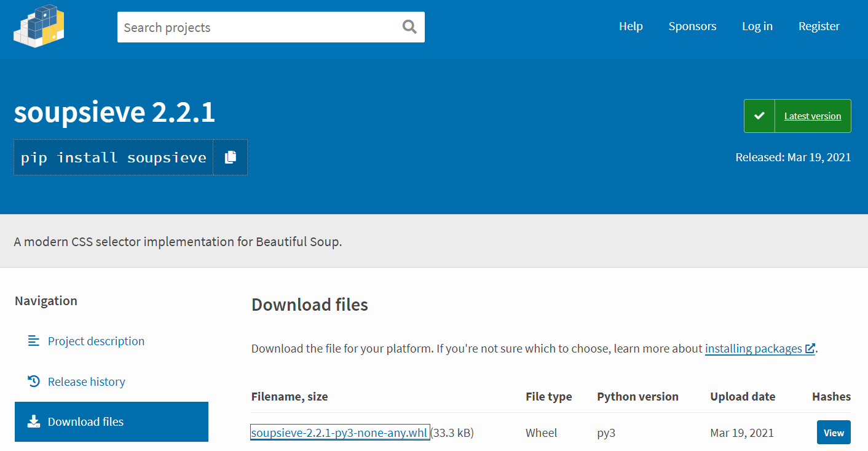Image resolution: width=868 pixels, height=451 pixels.
Task: Click the View button under Hashes
Action: pyautogui.click(x=834, y=432)
